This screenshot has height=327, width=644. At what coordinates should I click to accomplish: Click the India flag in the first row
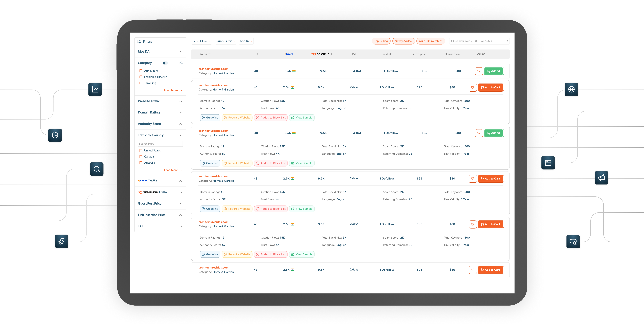click(x=294, y=71)
